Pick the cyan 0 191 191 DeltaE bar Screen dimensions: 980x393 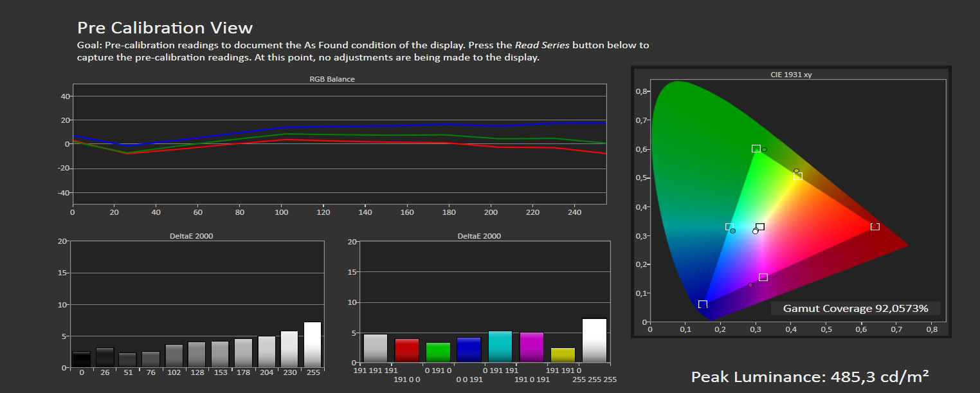click(x=500, y=347)
